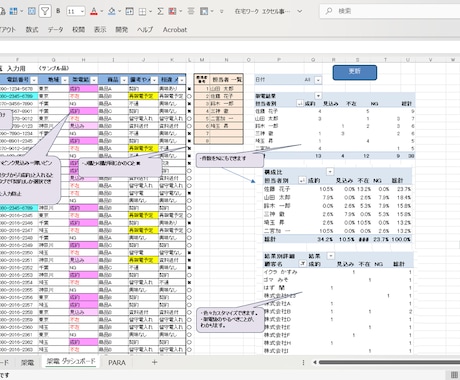Click the sheet tab scroll left arrow
Viewport: 460px width, 380px height.
(x=315, y=362)
